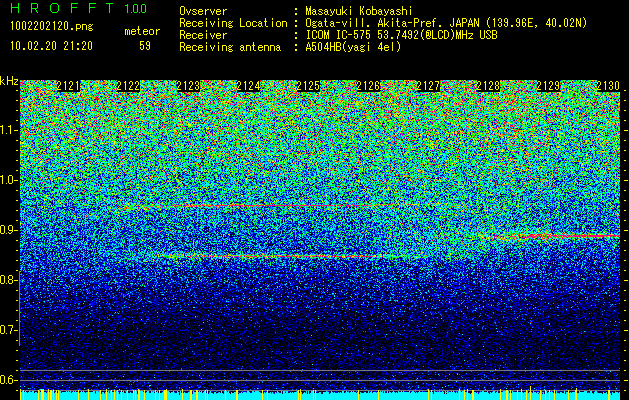Click the 2122 time marker
This screenshot has height=400, width=629.
pyautogui.click(x=128, y=86)
